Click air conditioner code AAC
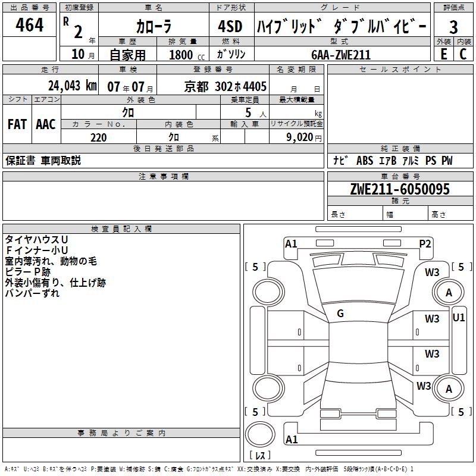Image resolution: width=476 pixels, height=476 pixels. click(46, 124)
